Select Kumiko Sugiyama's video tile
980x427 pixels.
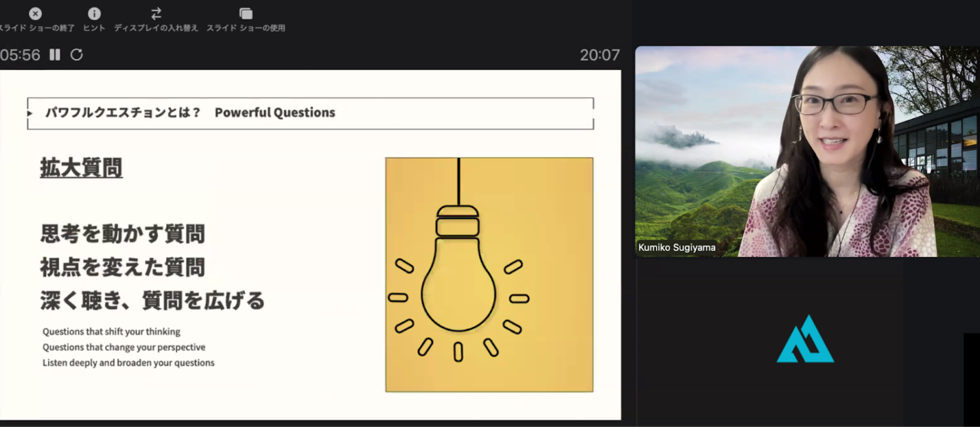click(x=807, y=150)
